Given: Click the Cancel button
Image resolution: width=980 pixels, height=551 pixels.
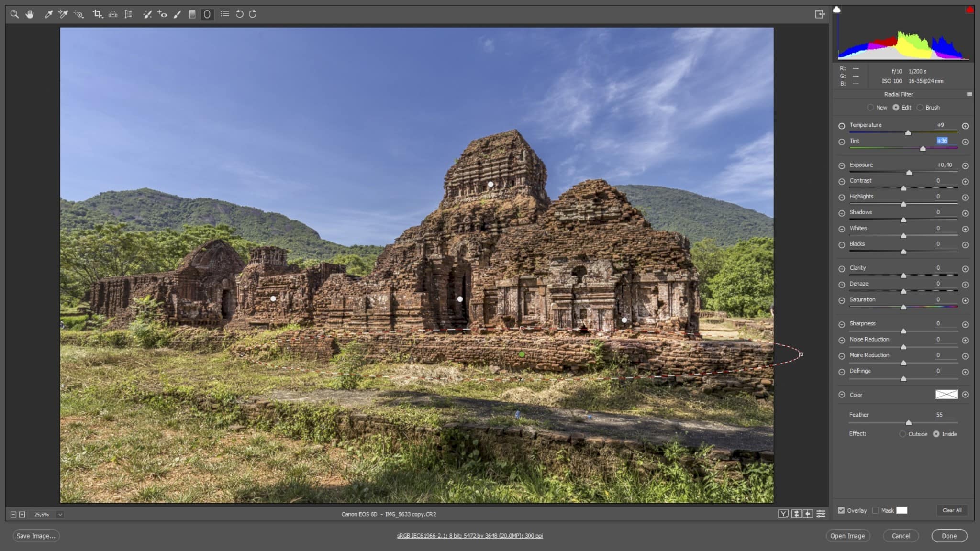Looking at the screenshot, I should tap(901, 536).
